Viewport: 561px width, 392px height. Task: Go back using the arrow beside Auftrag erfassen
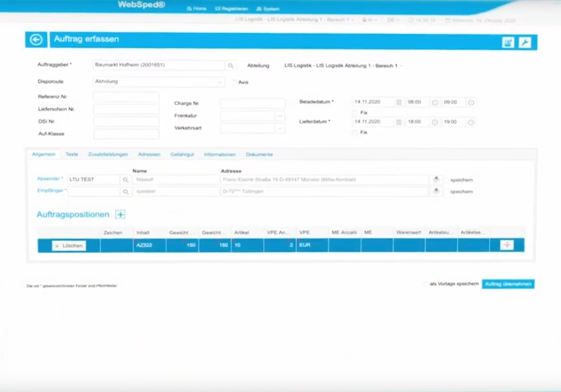point(36,40)
